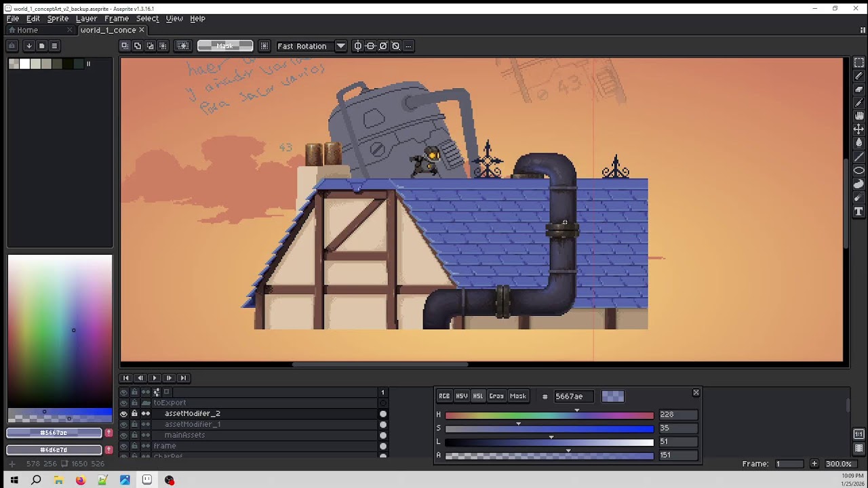This screenshot has height=488, width=868.
Task: Open the Windows Start menu
Action: tap(14, 480)
